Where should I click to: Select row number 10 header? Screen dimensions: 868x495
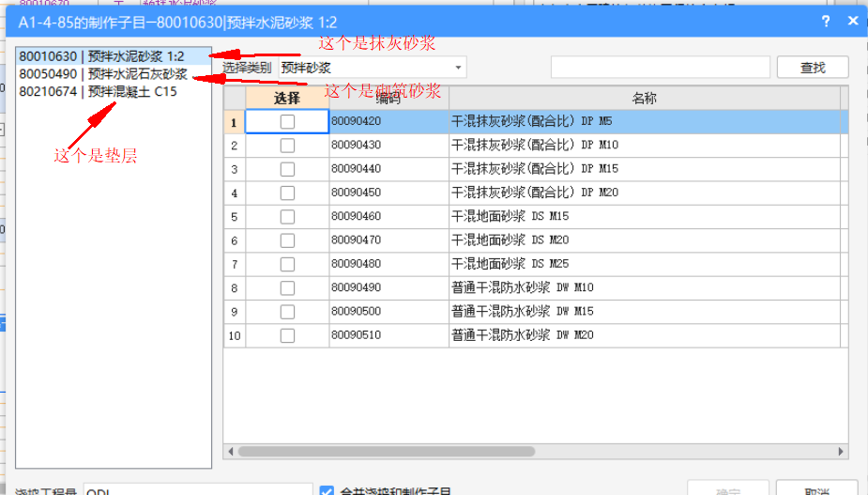pyautogui.click(x=235, y=335)
